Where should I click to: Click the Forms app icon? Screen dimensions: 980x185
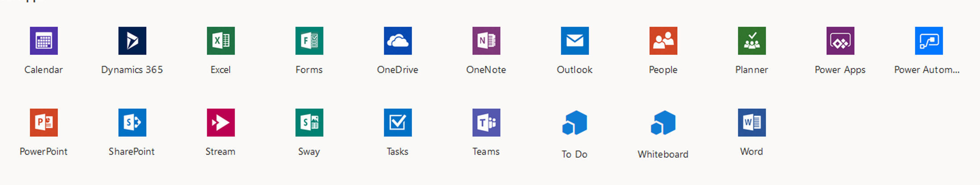(309, 41)
